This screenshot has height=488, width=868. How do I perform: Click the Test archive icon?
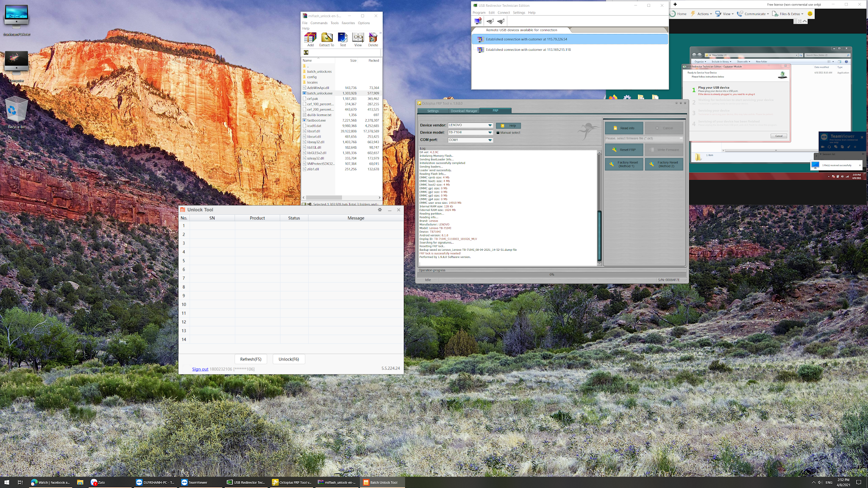(x=342, y=39)
